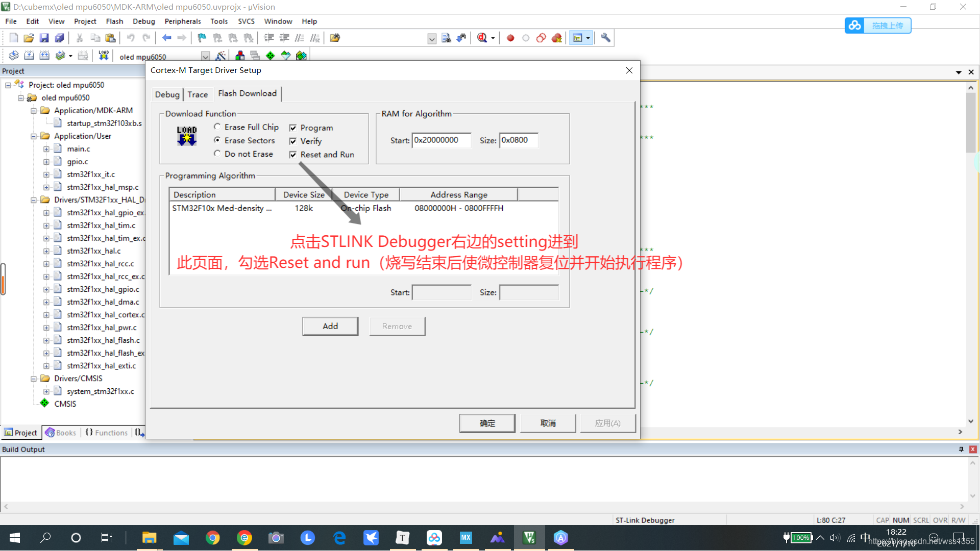Start debug session with magnifier d icon
Image resolution: width=980 pixels, height=551 pixels.
pyautogui.click(x=482, y=38)
